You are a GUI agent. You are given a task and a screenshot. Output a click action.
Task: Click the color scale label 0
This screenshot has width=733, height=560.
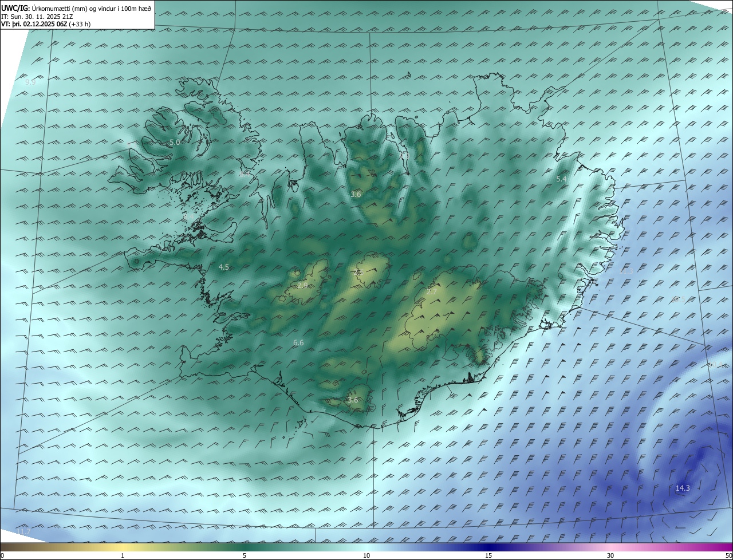(x=2, y=556)
